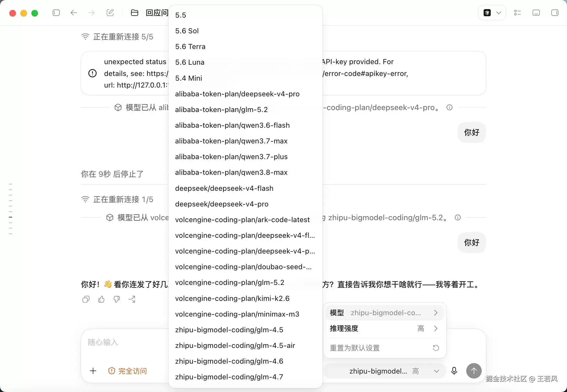Select the 5.6 Sol model
This screenshot has width=567, height=392.
coord(245,31)
